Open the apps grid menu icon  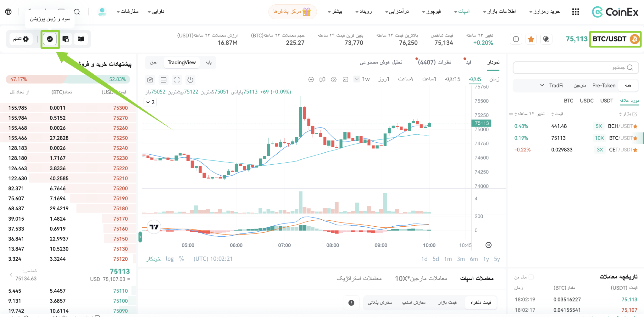(x=575, y=12)
